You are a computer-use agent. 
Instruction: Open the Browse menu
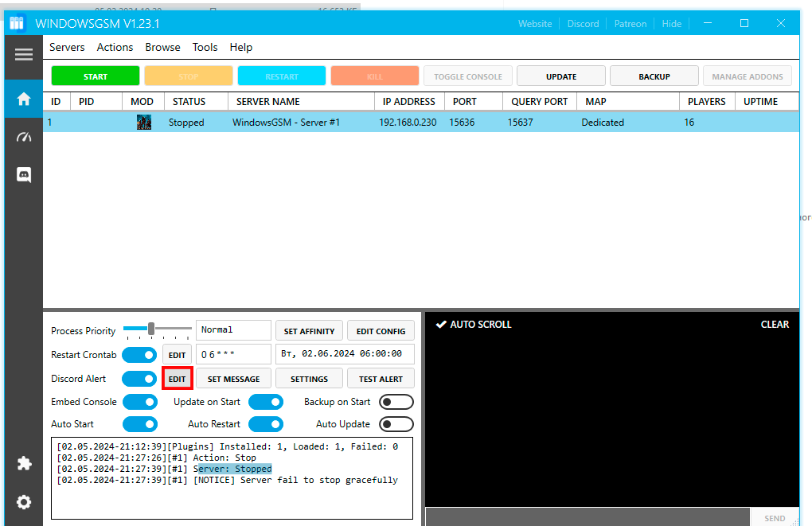[162, 47]
